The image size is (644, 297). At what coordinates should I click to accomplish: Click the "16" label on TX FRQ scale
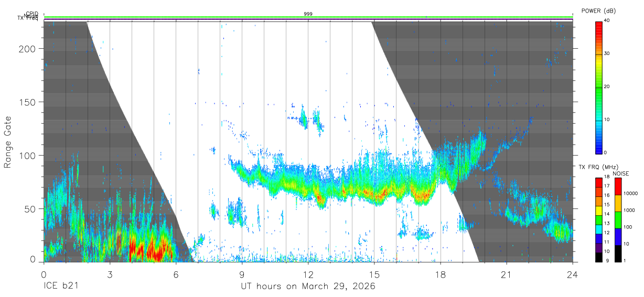[607, 195]
